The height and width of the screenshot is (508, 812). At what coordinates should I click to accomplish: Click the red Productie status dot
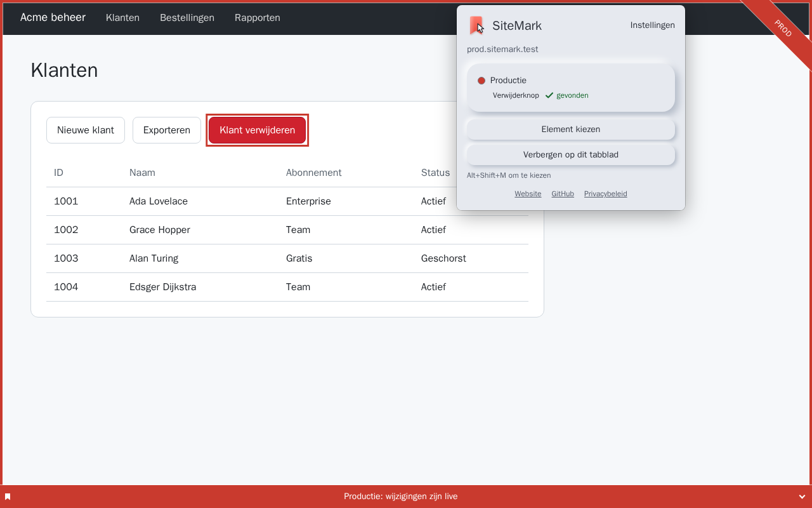click(x=481, y=81)
